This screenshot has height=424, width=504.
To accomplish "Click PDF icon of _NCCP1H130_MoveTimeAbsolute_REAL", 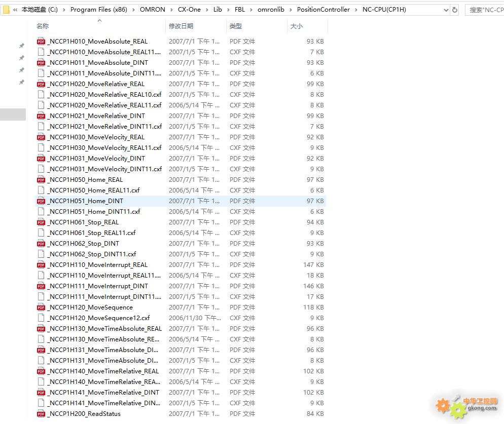I will tap(41, 329).
